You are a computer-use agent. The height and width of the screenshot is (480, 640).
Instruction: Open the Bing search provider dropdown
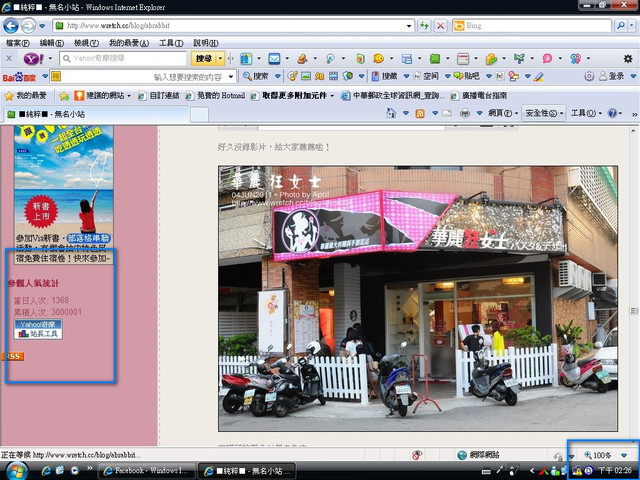click(x=631, y=26)
